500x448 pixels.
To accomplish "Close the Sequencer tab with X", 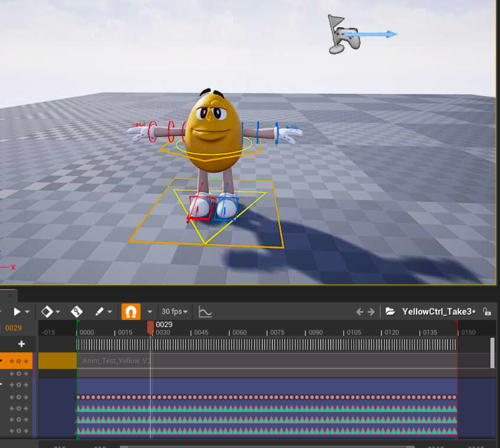I will tap(10, 296).
